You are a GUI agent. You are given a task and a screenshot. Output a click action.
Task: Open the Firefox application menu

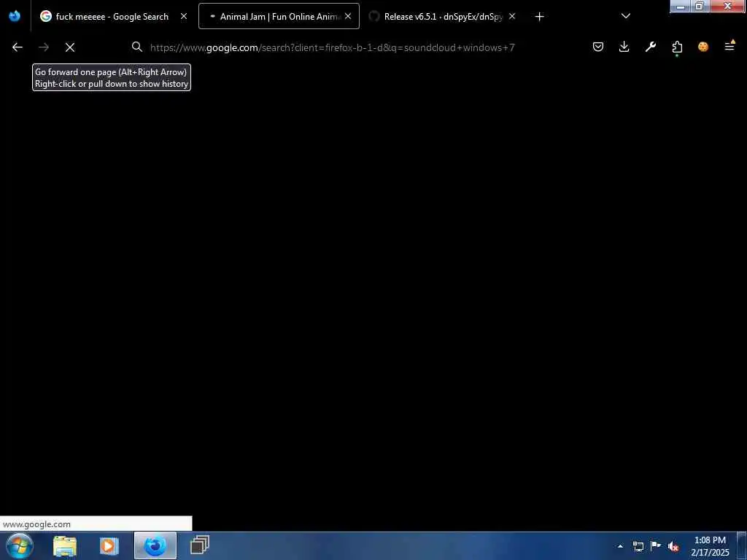point(729,47)
